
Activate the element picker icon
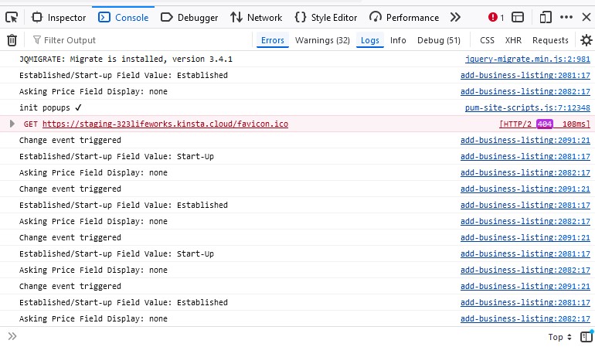(x=12, y=18)
